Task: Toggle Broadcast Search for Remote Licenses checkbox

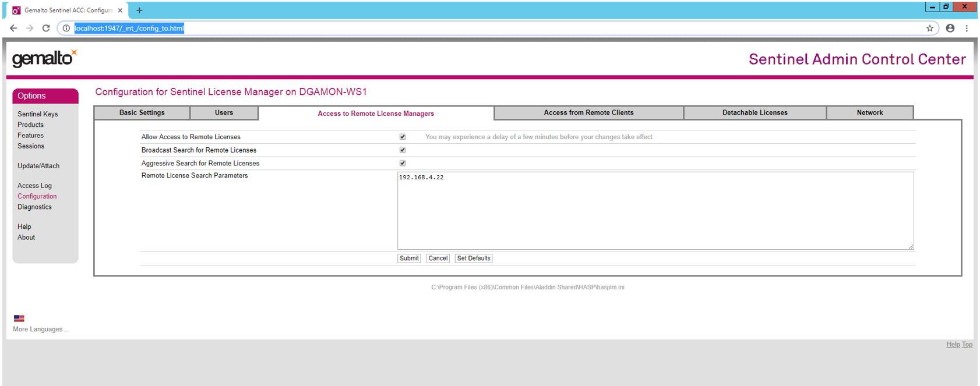Action: pyautogui.click(x=403, y=150)
